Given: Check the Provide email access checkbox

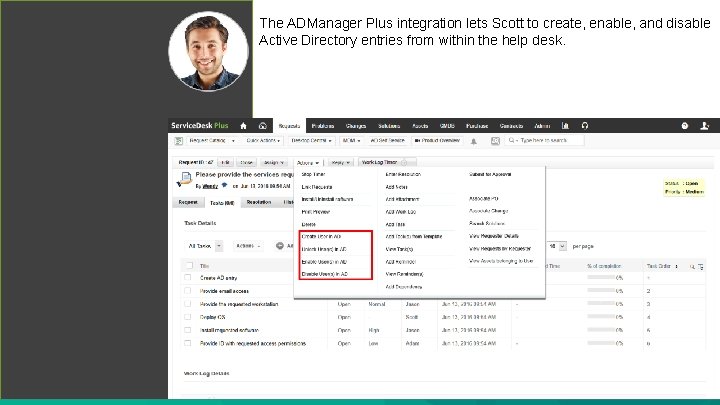Looking at the screenshot, I should pos(187,291).
